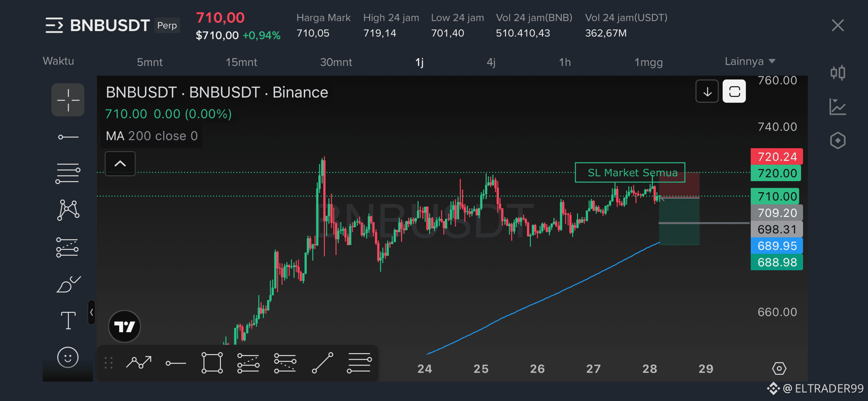Click the 710.00 current price label

point(775,196)
